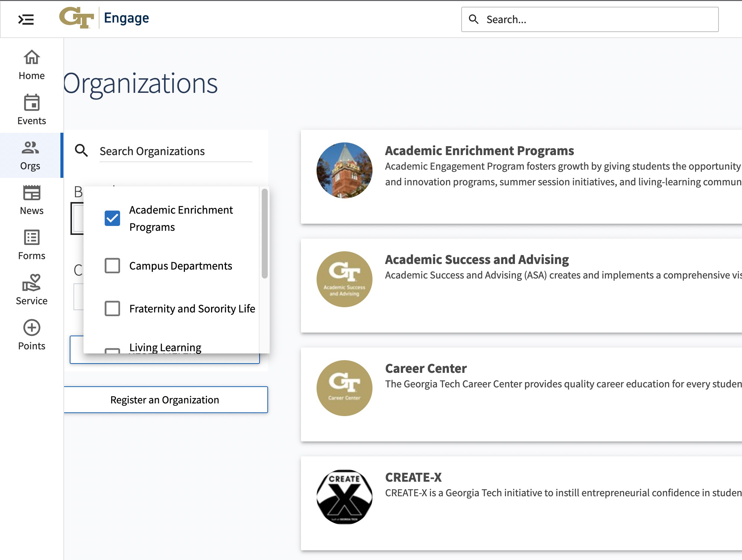
Task: Open the Forms list icon
Action: [32, 237]
